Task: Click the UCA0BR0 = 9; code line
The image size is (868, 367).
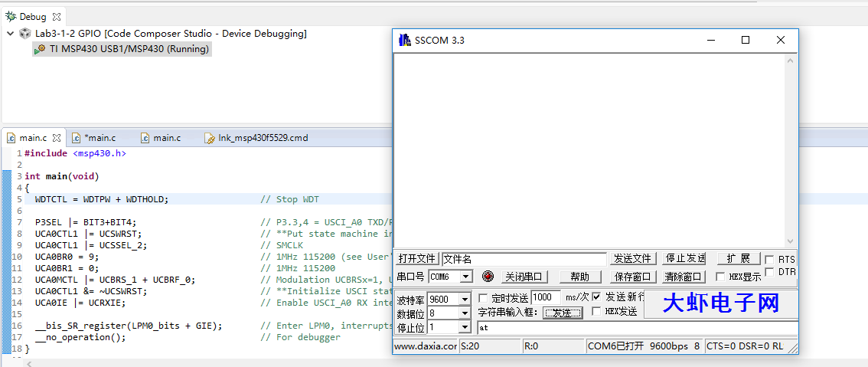Action: tap(67, 257)
